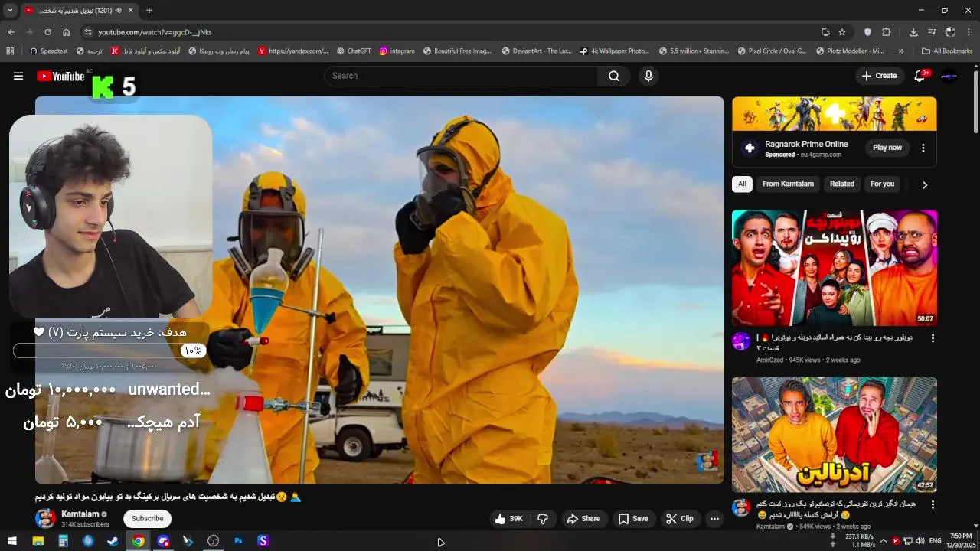
Task: Click inside the YouTube search field
Action: 461,76
